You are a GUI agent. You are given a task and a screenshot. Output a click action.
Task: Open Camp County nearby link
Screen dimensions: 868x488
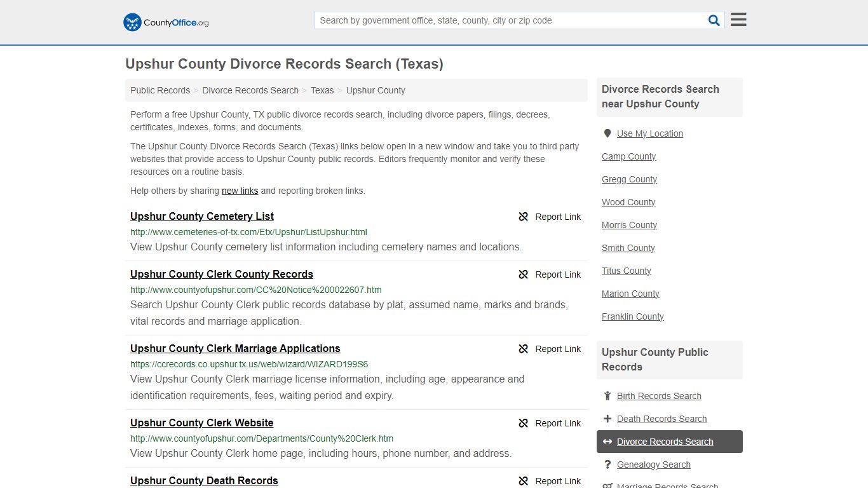click(x=629, y=156)
